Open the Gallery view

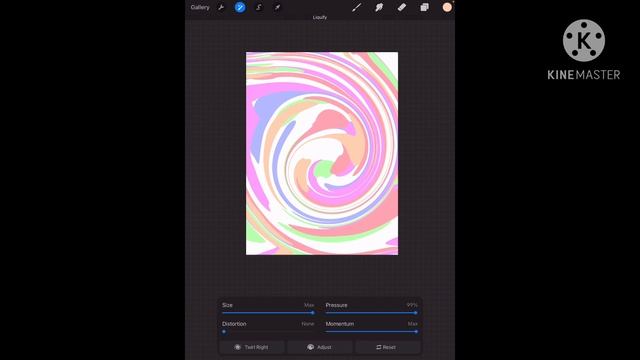(200, 7)
